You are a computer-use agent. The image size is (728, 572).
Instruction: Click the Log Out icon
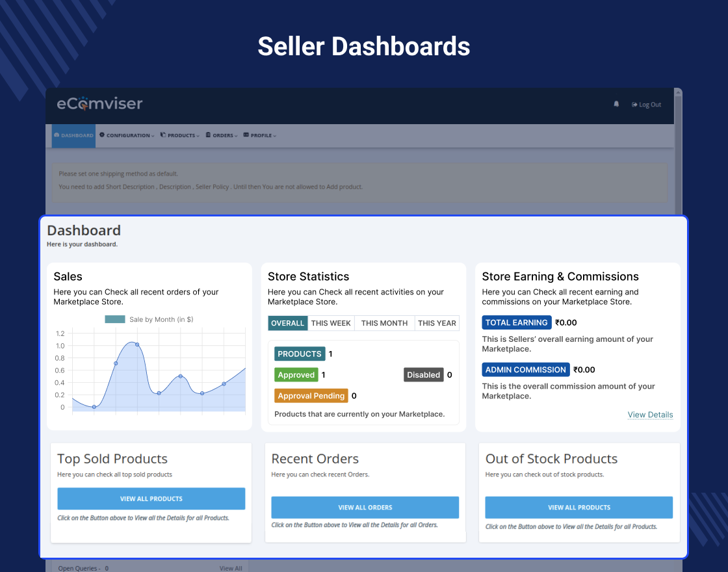[634, 105]
